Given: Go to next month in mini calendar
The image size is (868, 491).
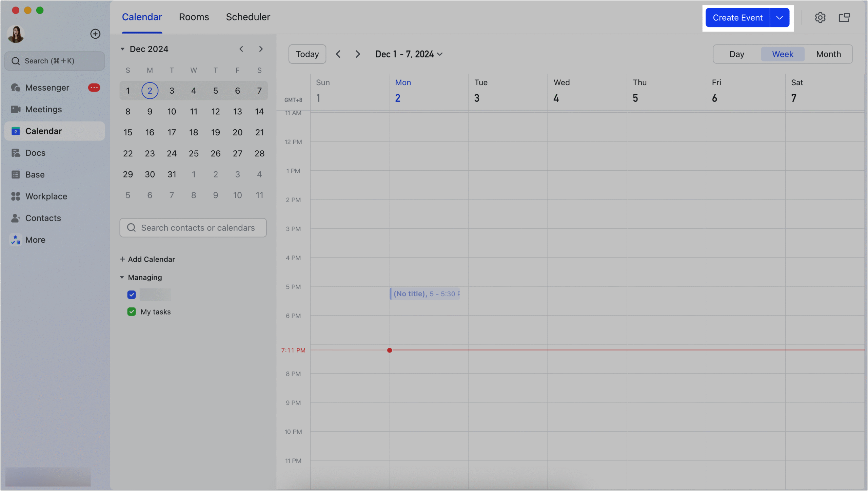Looking at the screenshot, I should (x=261, y=49).
